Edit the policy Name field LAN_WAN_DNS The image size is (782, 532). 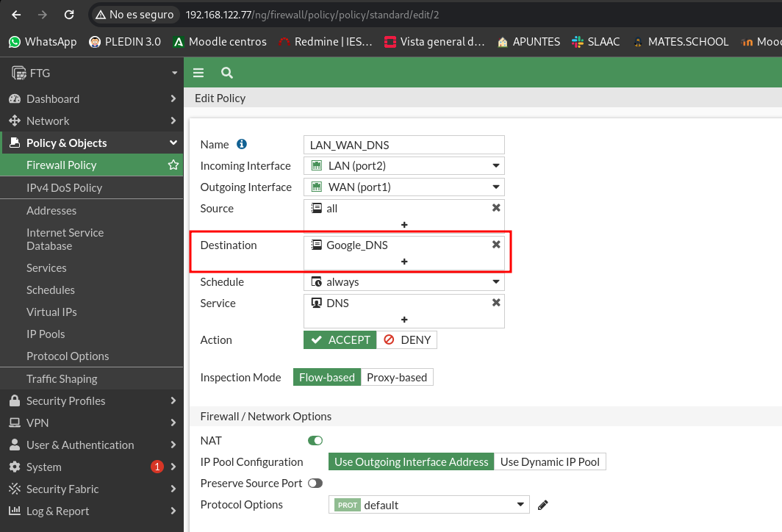pyautogui.click(x=404, y=145)
